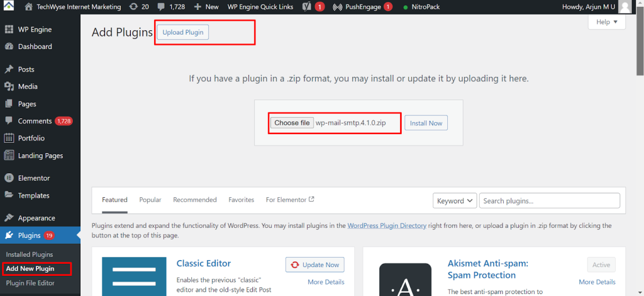Open the WordPress Plugin Directory link
This screenshot has height=296, width=644.
coord(387,225)
